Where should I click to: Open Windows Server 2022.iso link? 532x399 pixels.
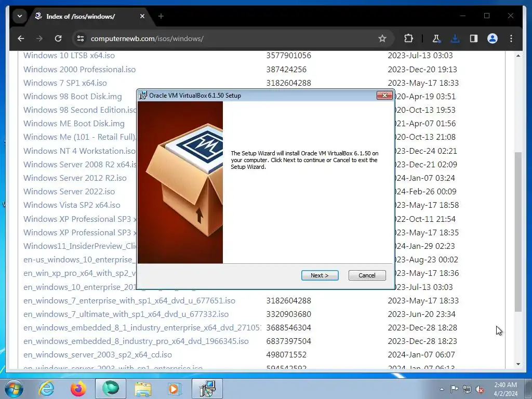coord(69,191)
